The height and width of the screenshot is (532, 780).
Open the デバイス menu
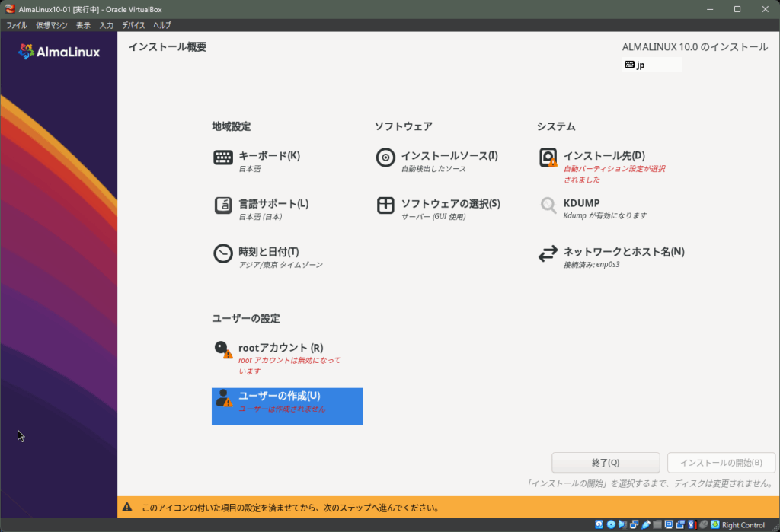pyautogui.click(x=133, y=25)
